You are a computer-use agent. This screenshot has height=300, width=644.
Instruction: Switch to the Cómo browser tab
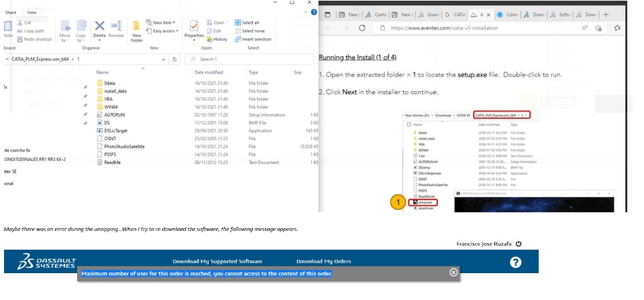(508, 15)
